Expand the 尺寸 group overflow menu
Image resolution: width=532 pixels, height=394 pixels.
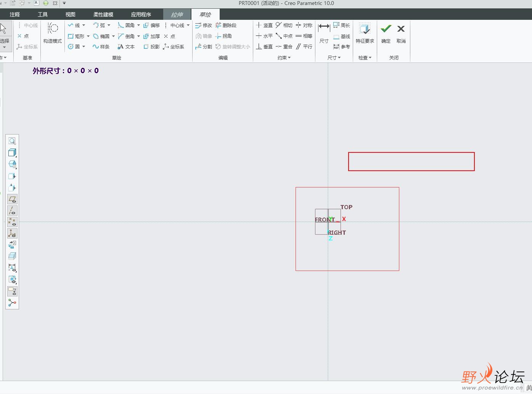[x=334, y=58]
